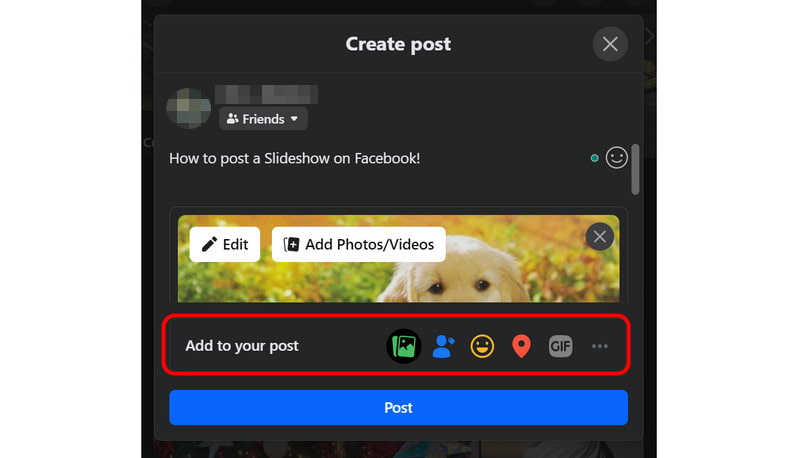Choose the GIF icon
Image resolution: width=800 pixels, height=458 pixels.
point(560,346)
